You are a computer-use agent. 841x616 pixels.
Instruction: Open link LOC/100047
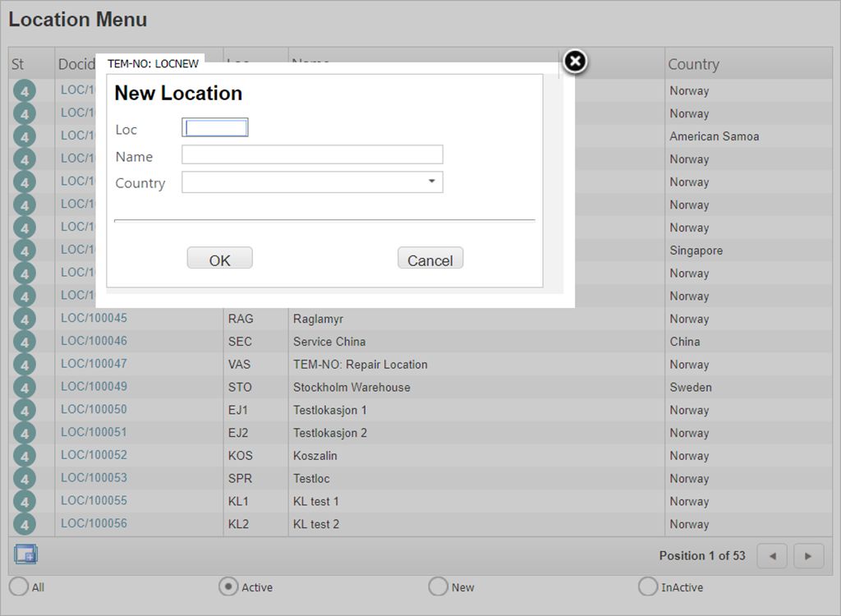pyautogui.click(x=94, y=364)
